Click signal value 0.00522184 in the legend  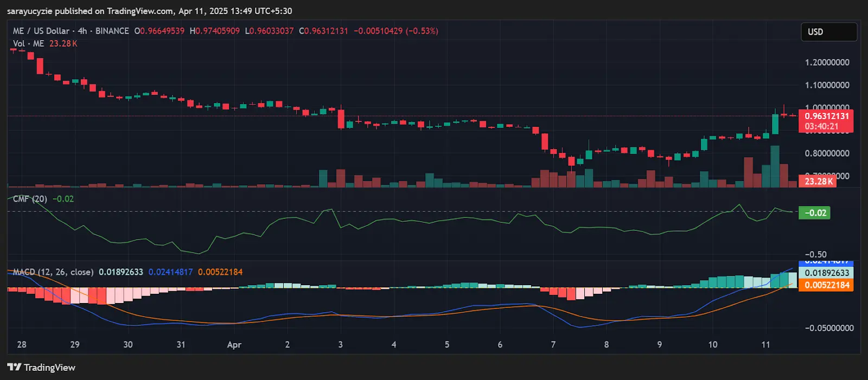point(220,272)
